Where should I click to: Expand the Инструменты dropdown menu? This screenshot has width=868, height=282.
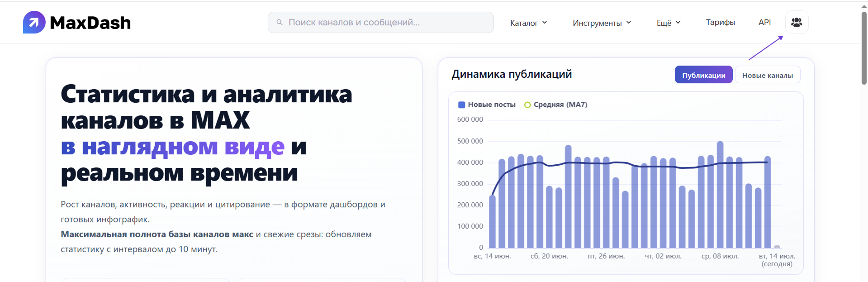point(602,23)
